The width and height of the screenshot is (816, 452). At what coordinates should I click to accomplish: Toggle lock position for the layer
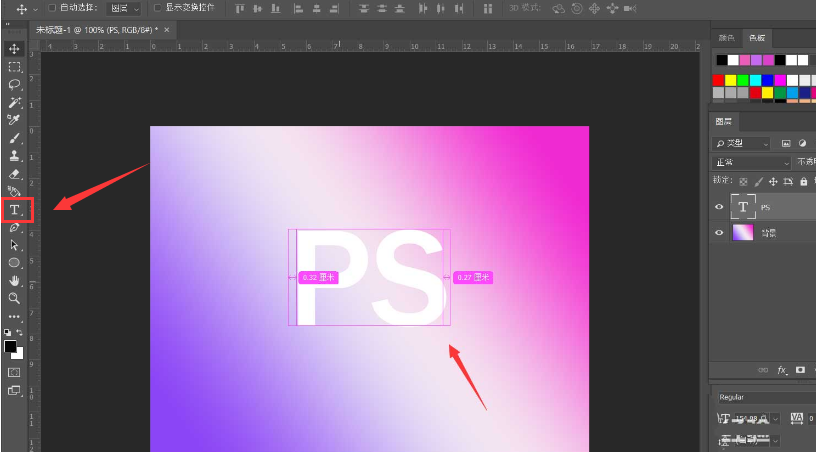[773, 182]
